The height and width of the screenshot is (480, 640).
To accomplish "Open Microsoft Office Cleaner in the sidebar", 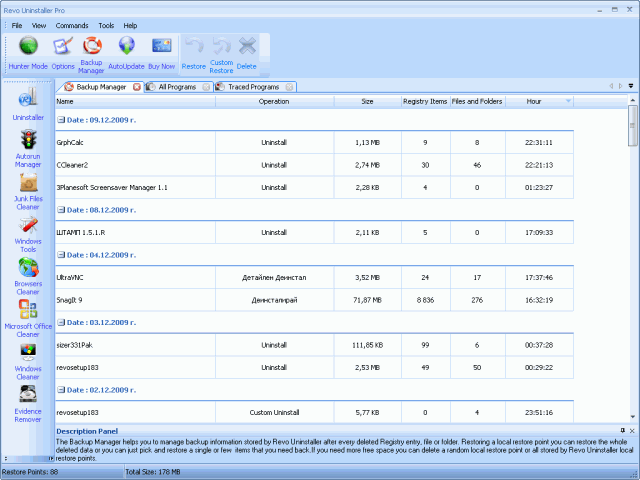I will click(x=28, y=319).
